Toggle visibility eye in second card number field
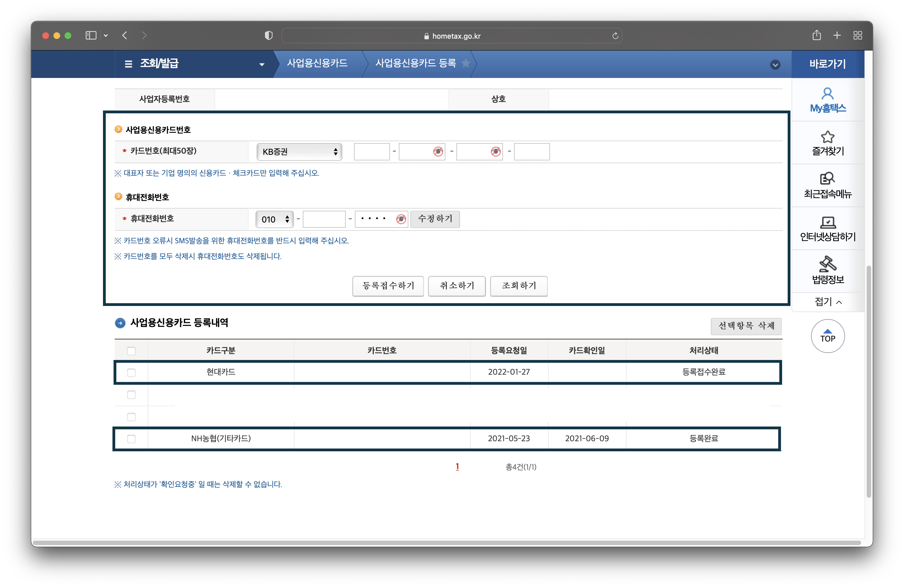 click(438, 152)
